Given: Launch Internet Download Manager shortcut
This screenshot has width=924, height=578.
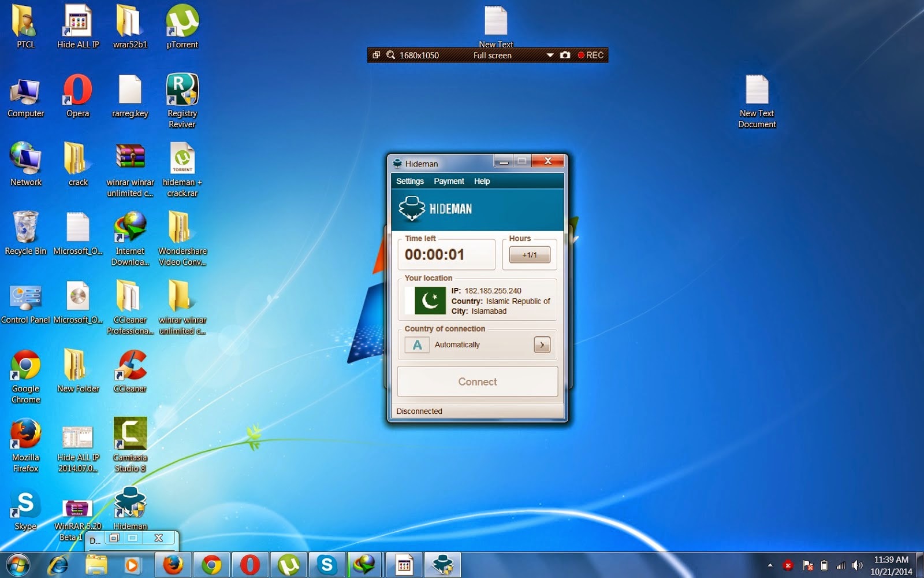Looking at the screenshot, I should coord(130,238).
